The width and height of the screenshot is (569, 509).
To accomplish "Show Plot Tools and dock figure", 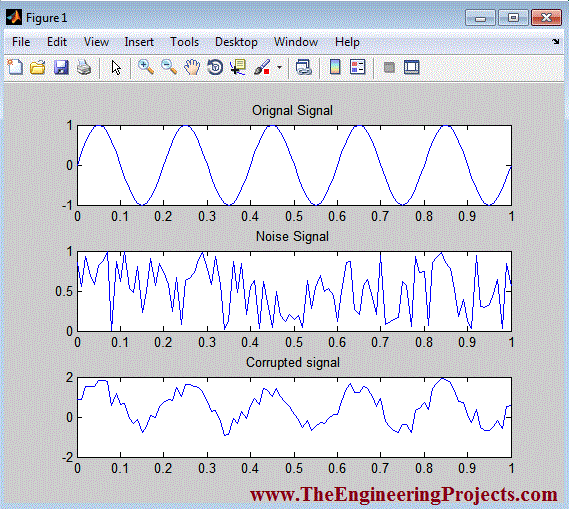I will [412, 67].
